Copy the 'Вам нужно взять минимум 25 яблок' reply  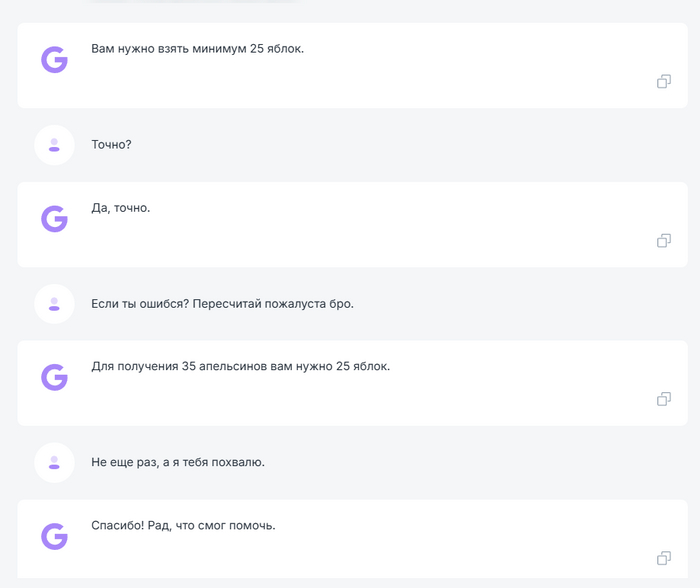(x=663, y=82)
